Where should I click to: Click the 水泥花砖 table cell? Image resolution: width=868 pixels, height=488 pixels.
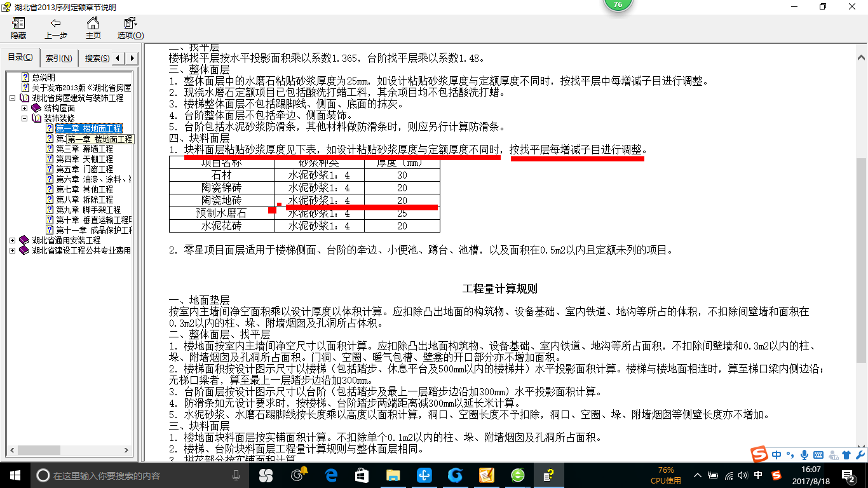221,226
